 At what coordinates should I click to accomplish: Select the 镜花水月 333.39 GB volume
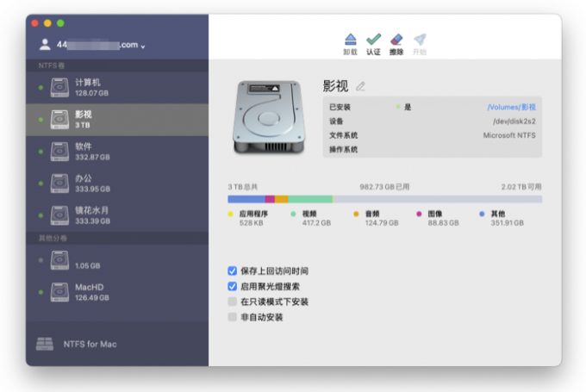[x=117, y=215]
